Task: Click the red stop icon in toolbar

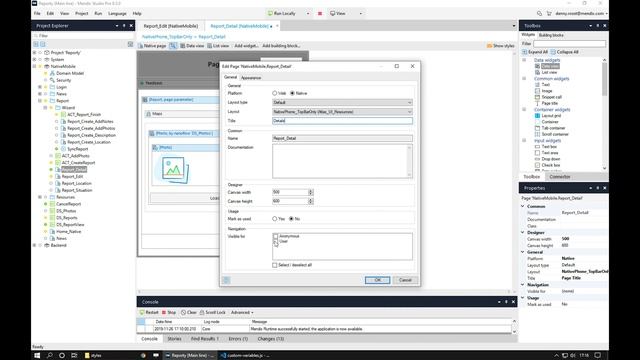Action: (320, 13)
